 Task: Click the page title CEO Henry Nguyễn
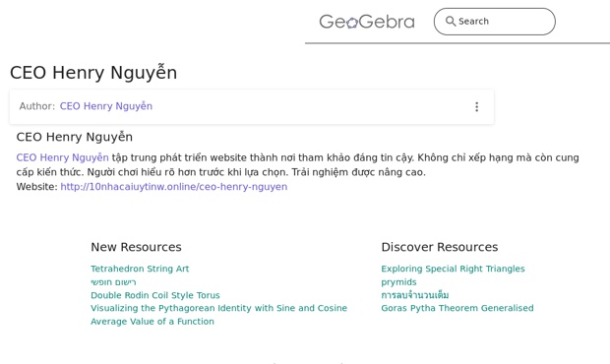coord(93,73)
